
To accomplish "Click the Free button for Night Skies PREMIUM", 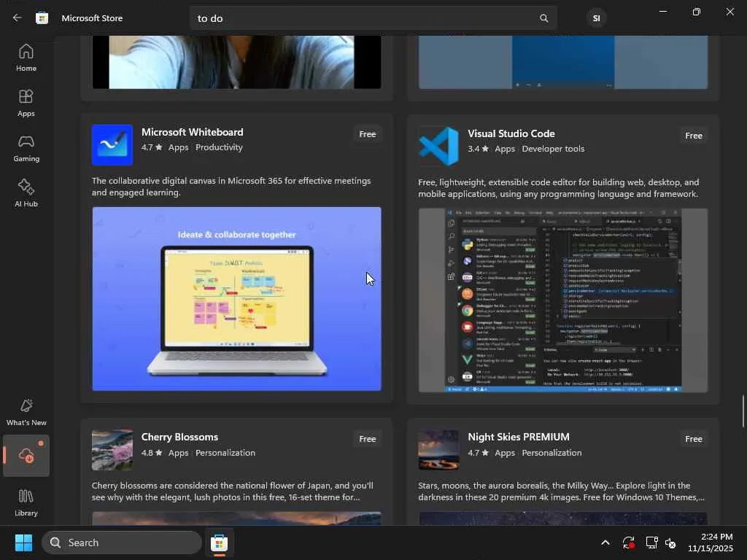I will tap(694, 439).
